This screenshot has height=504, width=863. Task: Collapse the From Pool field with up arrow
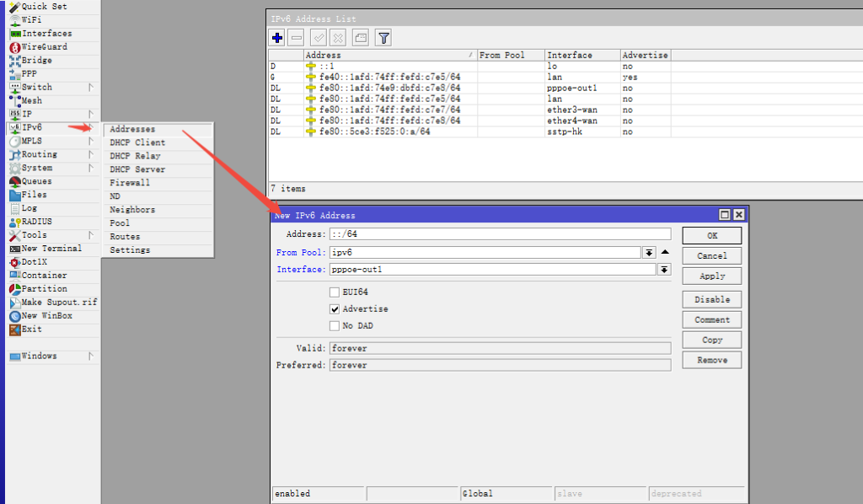[x=665, y=252]
